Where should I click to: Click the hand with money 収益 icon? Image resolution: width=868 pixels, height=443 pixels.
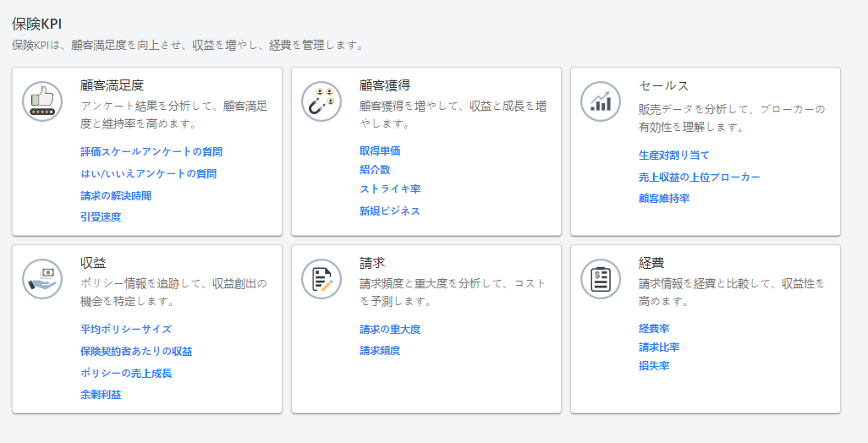coord(42,279)
